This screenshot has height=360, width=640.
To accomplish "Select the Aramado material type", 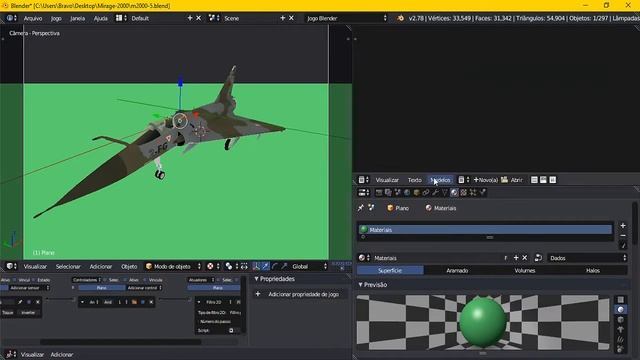I will click(457, 271).
